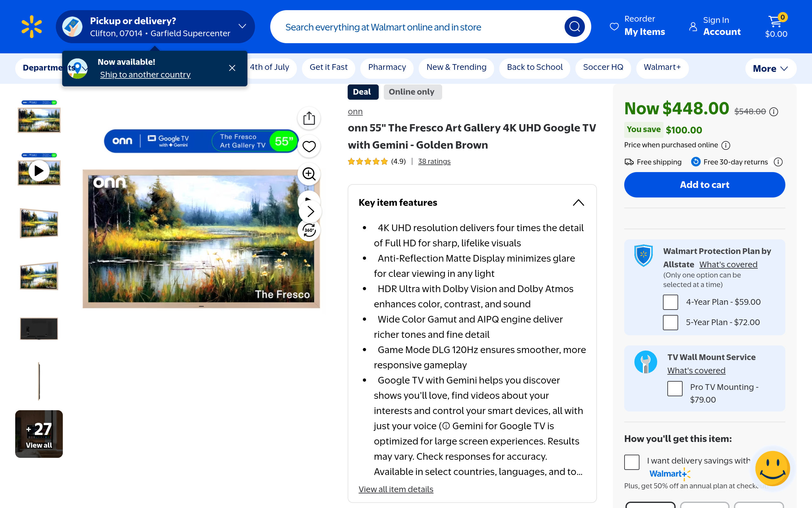Check the delivery savings with Walmart+ box

point(632,462)
